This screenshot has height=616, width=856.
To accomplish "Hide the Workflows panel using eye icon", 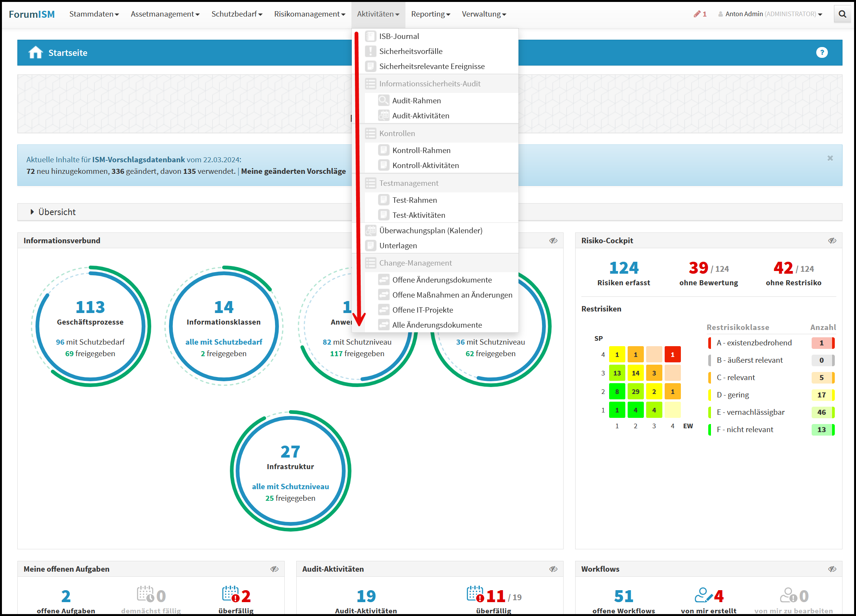I will pyautogui.click(x=832, y=569).
